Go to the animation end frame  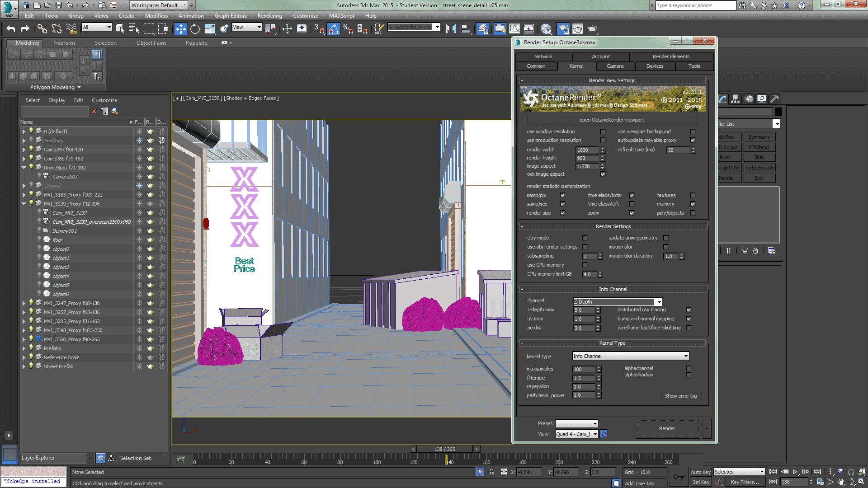coord(817,472)
